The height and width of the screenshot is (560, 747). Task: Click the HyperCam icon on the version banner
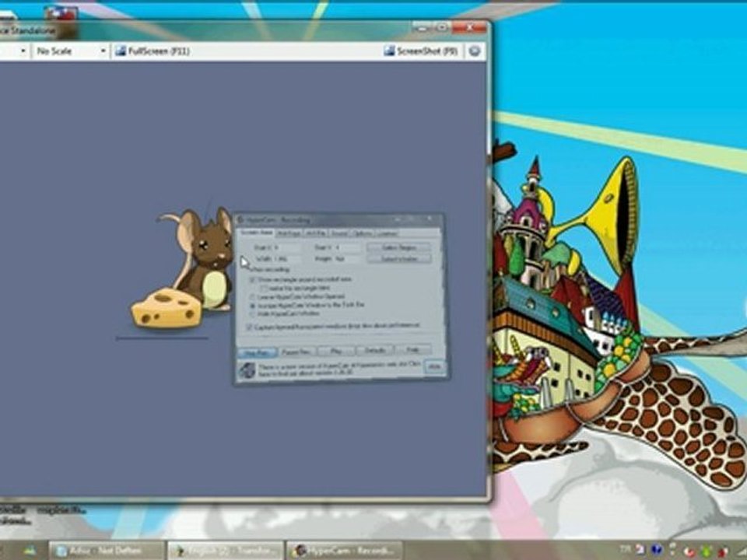pyautogui.click(x=247, y=370)
